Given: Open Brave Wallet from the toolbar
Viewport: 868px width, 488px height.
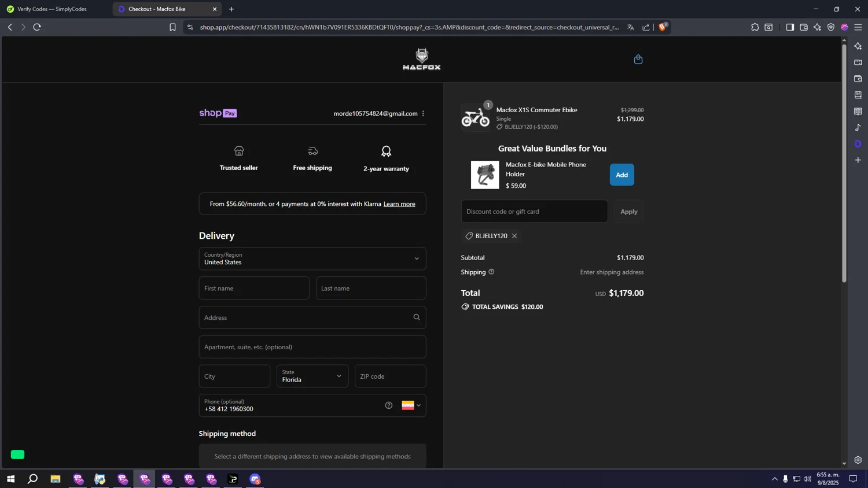Looking at the screenshot, I should click(x=804, y=27).
